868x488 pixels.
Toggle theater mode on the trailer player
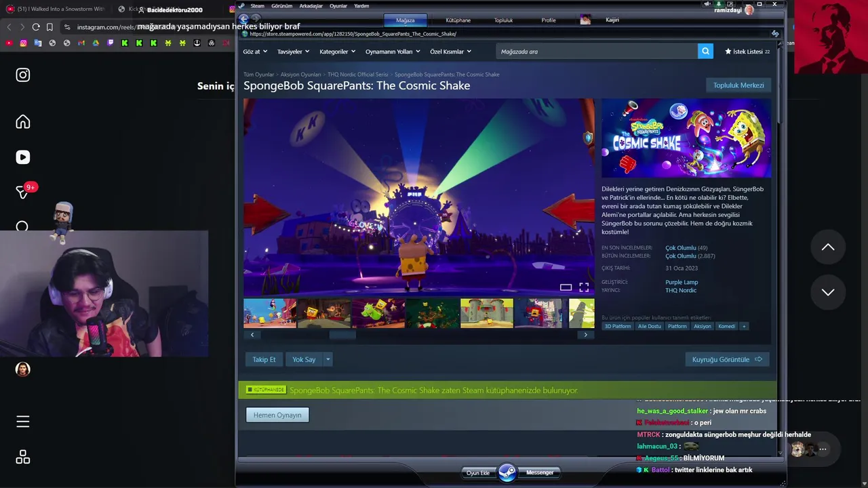pyautogui.click(x=566, y=287)
